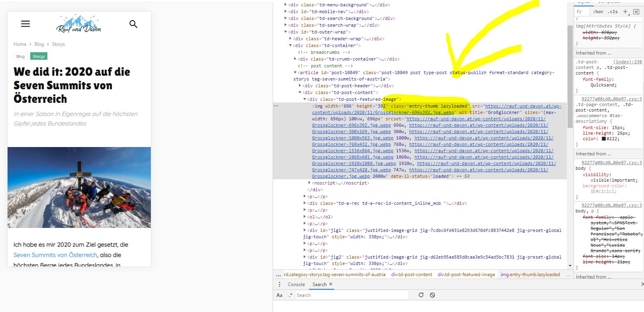Select the tag-seven-summits-of-austria breadcrumb item
This screenshot has height=312, width=644.
[x=335, y=275]
